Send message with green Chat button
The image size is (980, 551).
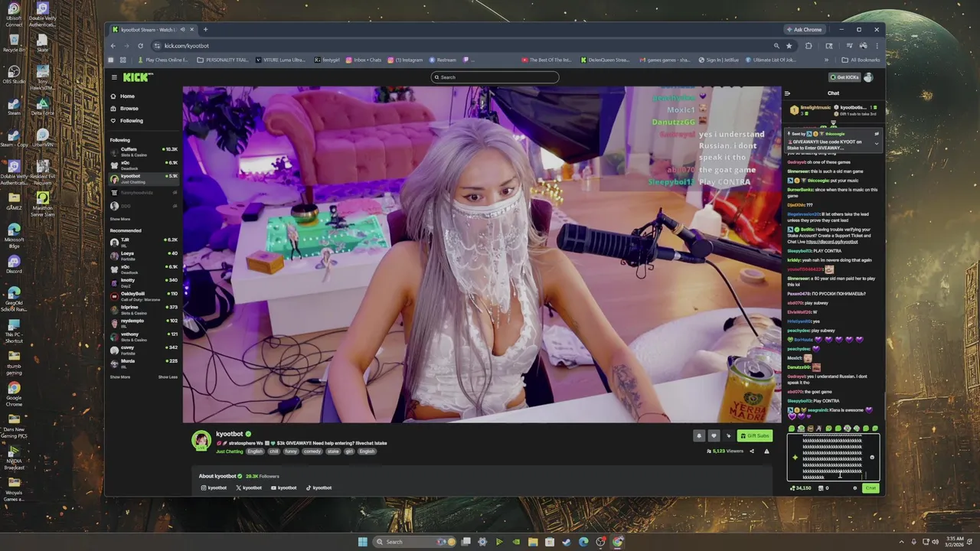tap(871, 487)
